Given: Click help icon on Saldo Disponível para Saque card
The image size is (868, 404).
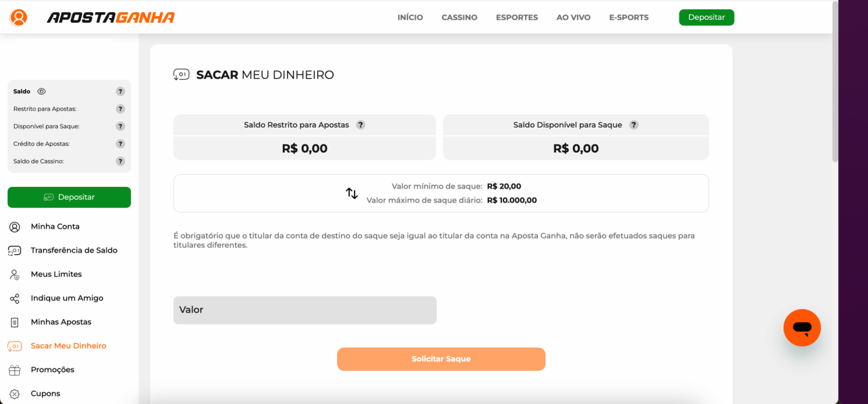Looking at the screenshot, I should [634, 125].
